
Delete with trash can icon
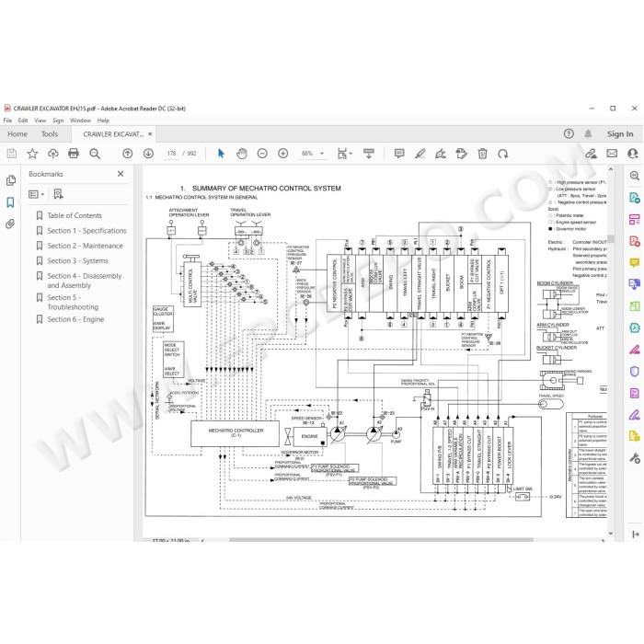coord(483,154)
